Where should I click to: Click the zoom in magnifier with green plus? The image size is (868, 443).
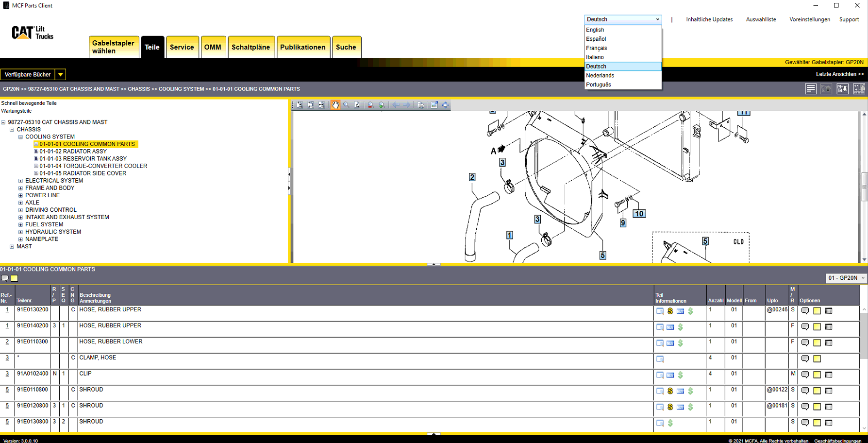tap(382, 105)
